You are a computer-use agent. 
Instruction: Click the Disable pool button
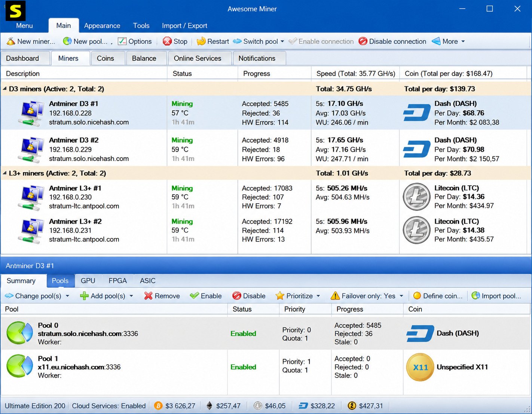point(249,296)
